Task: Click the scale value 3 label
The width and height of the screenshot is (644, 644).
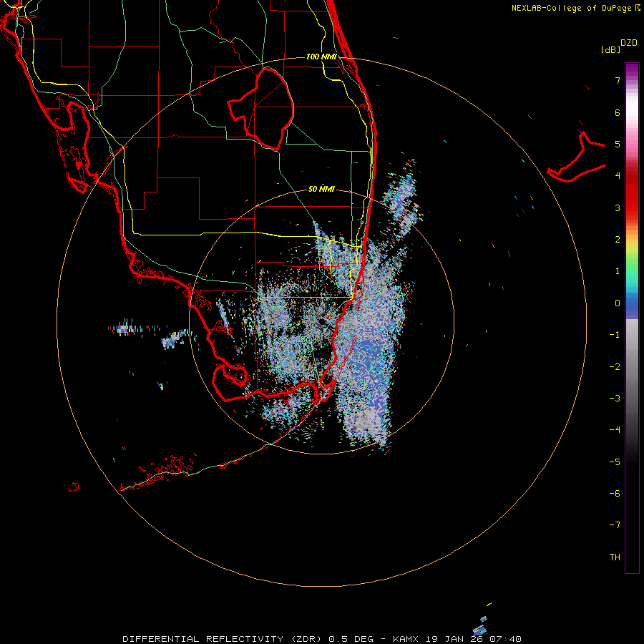Action: (618, 208)
